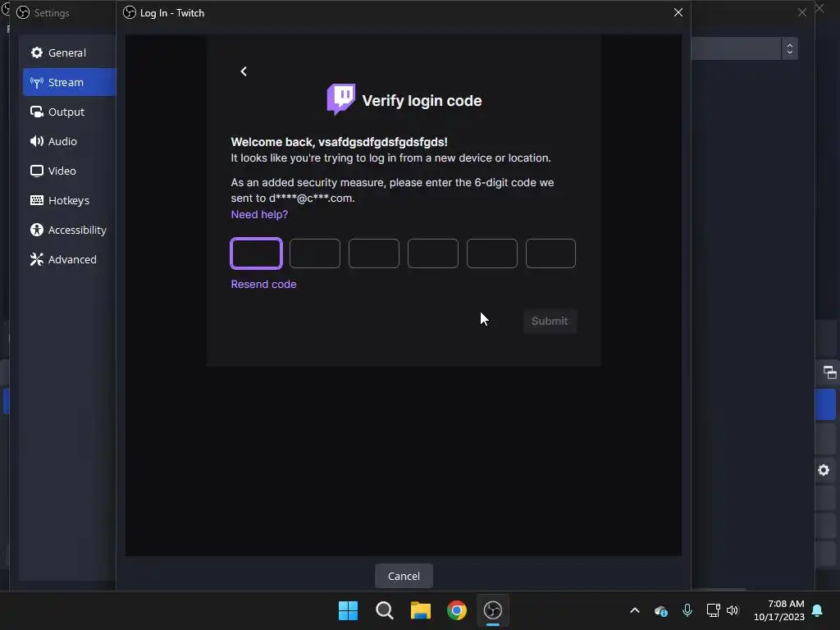Click the Stream antenna icon
Image resolution: width=840 pixels, height=630 pixels.
(x=36, y=82)
